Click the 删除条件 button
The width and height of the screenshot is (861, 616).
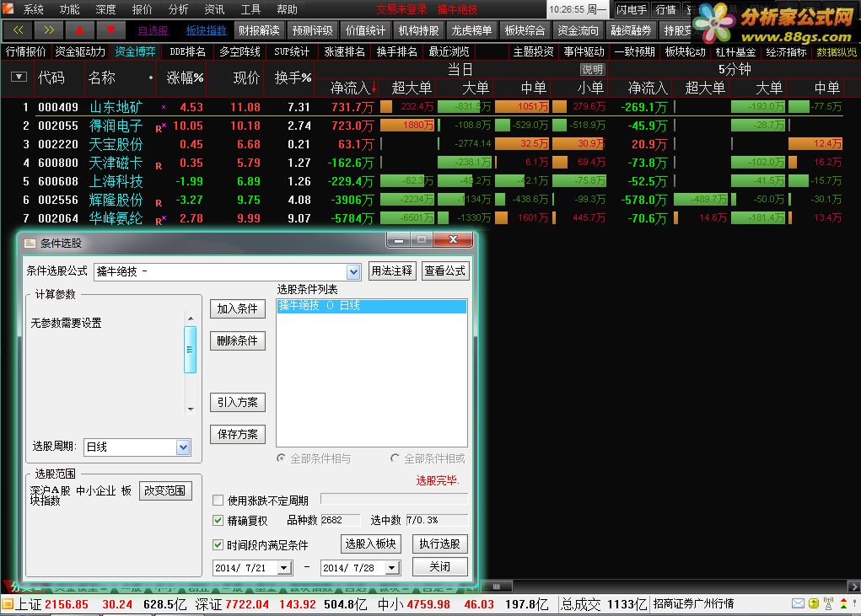(x=237, y=340)
